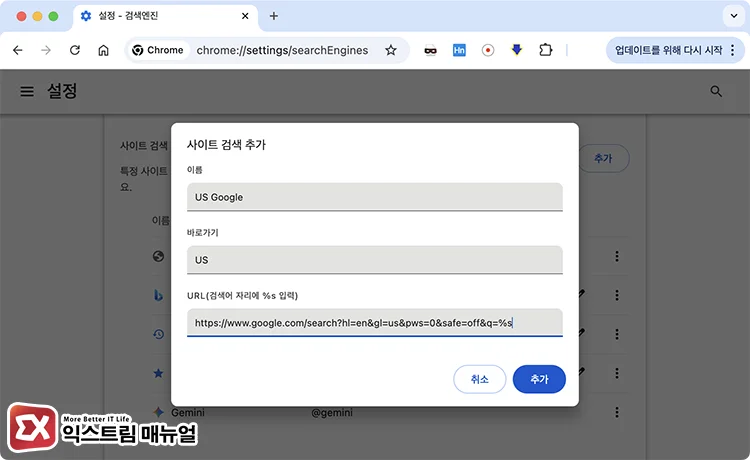Click the blue bookmarks star icon in list
The image size is (750, 460).
tap(158, 373)
